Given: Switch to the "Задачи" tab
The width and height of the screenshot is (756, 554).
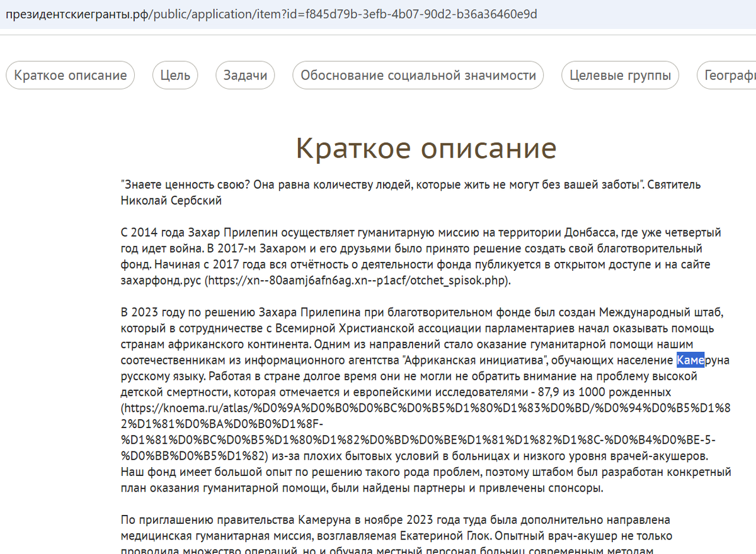Looking at the screenshot, I should [244, 75].
